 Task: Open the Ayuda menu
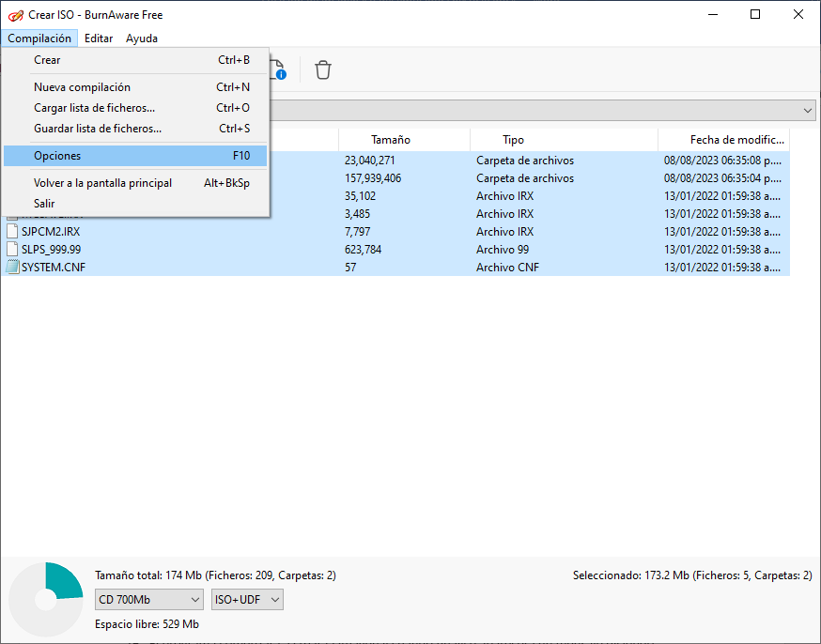[x=141, y=38]
